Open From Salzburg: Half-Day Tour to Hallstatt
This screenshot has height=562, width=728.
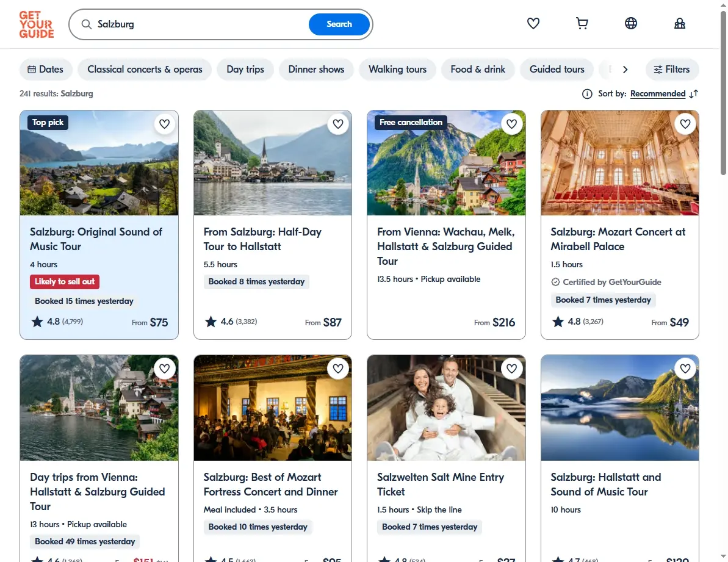click(x=262, y=239)
